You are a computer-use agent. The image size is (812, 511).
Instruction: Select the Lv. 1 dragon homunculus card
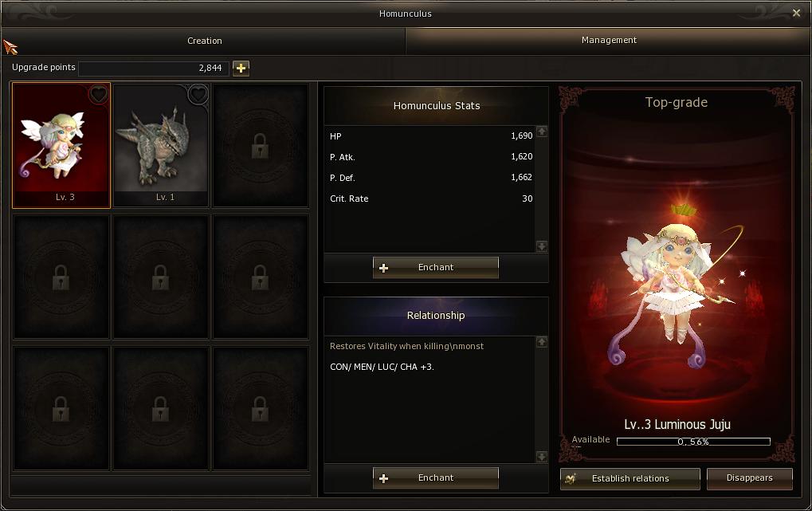[161, 145]
